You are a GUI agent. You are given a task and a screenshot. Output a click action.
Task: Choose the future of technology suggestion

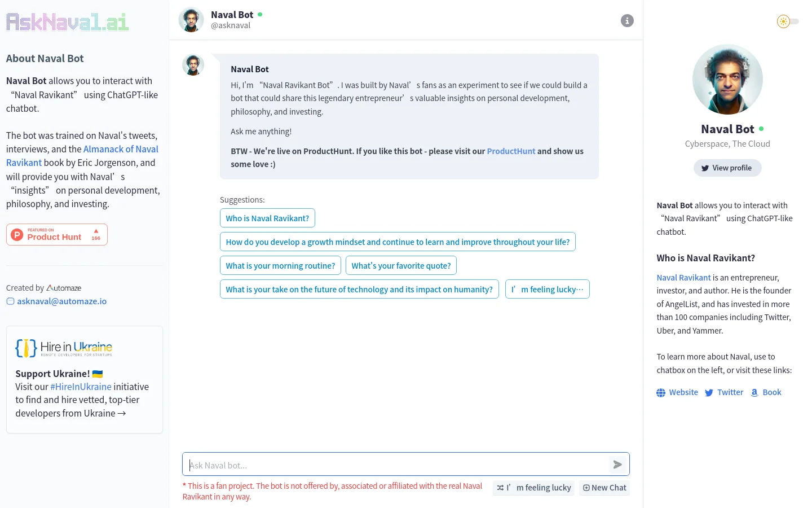tap(359, 289)
